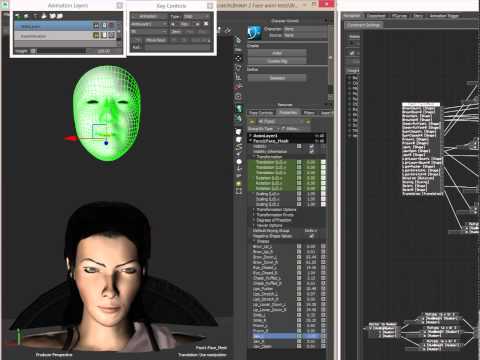Image resolution: width=480 pixels, height=360 pixels.
Task: Click the circular red target icon in viewer toolbar
Action: point(238,97)
